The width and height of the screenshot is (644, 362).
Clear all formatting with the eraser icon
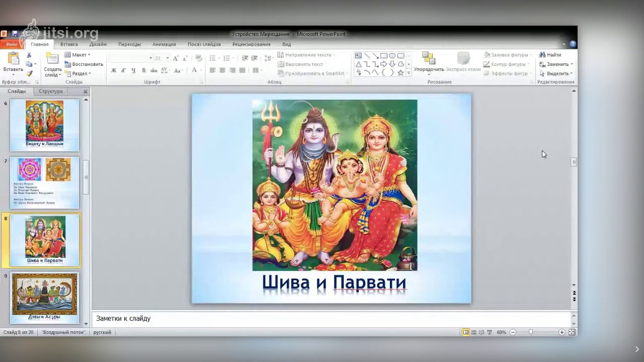pyautogui.click(x=198, y=58)
